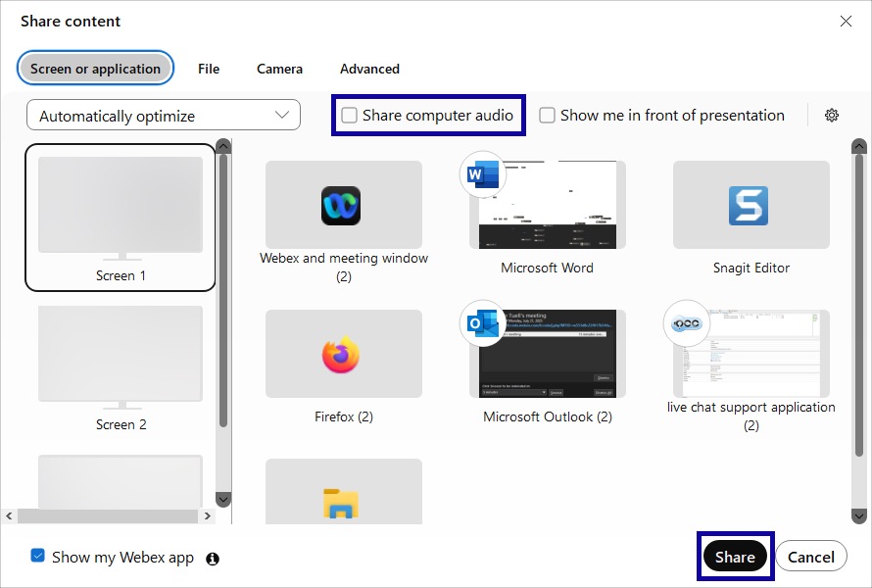Image resolution: width=872 pixels, height=588 pixels.
Task: Click screen list scroll-up arrow
Action: tap(223, 146)
